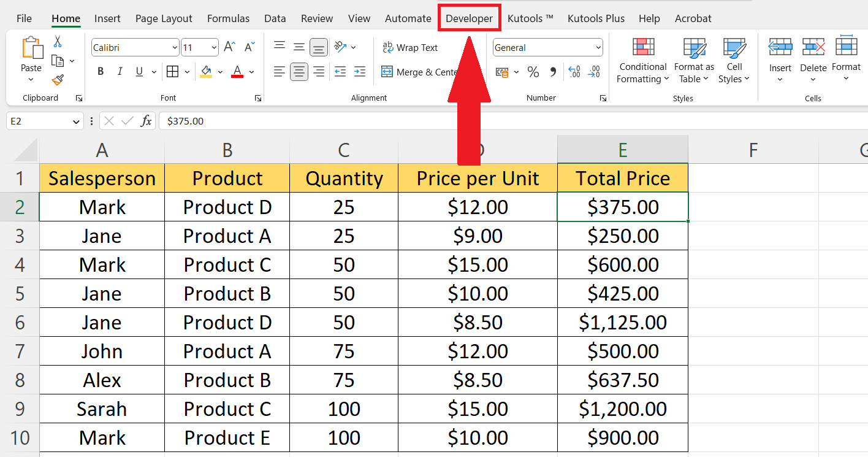Open the Insert Function fx icon
The height and width of the screenshot is (457, 868).
coord(147,121)
